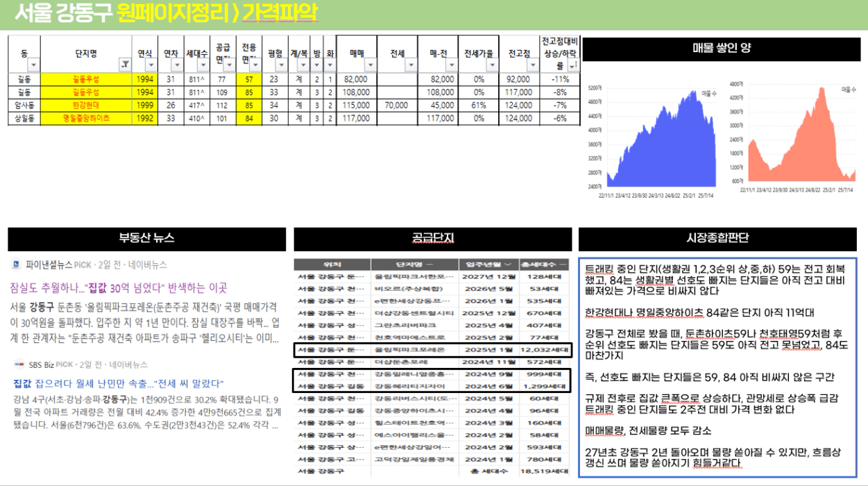Select the 더샵둔촌포레 supply row
Screen dimensions: 868x486
click(433, 362)
